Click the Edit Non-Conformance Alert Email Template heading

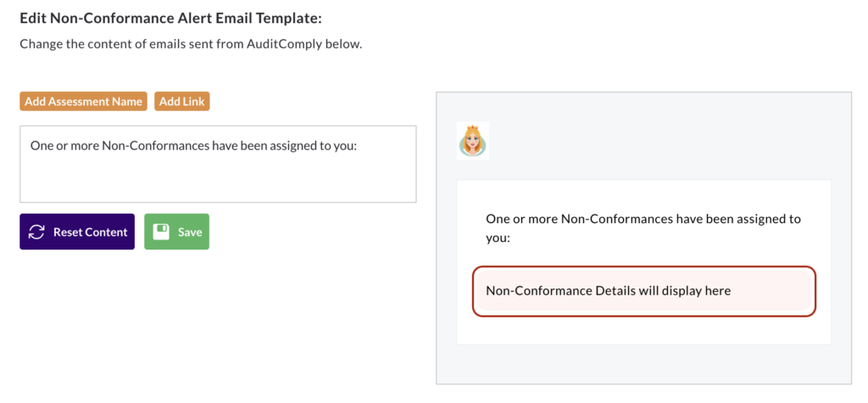(170, 19)
